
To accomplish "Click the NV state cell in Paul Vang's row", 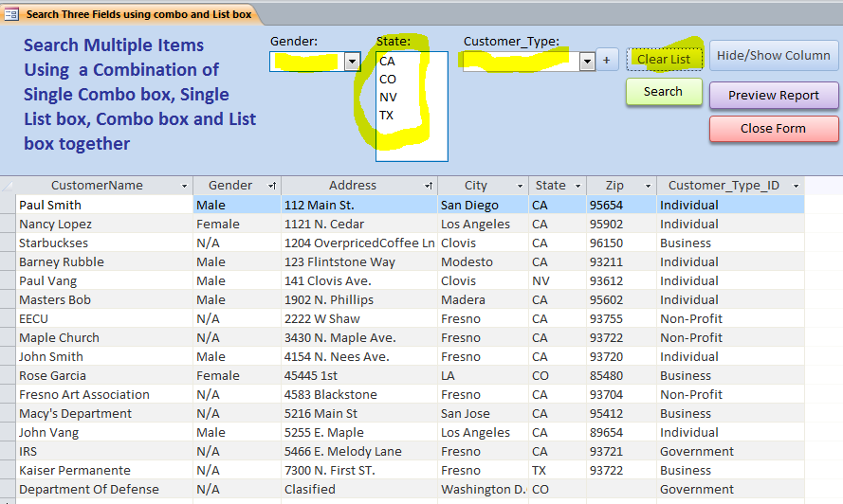I will click(558, 280).
